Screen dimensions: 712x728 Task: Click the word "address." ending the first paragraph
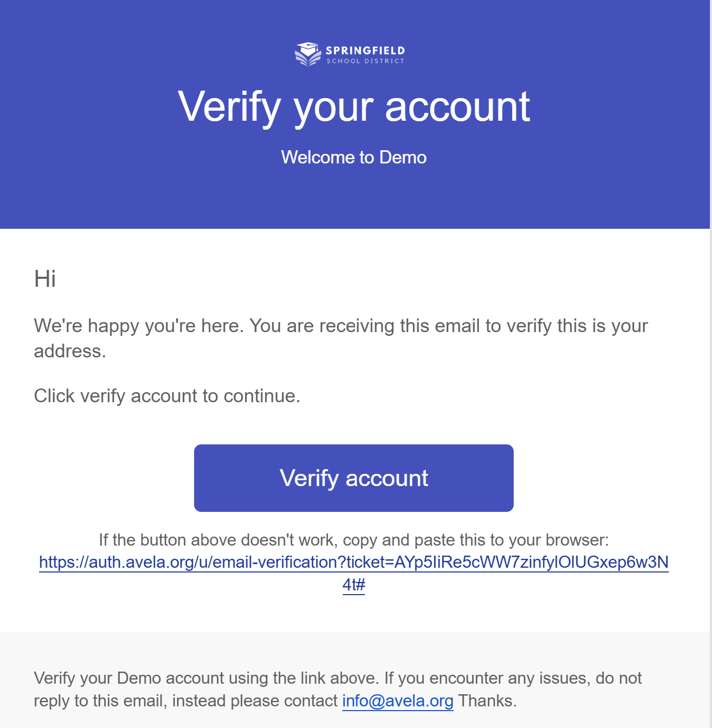pyautogui.click(x=70, y=351)
